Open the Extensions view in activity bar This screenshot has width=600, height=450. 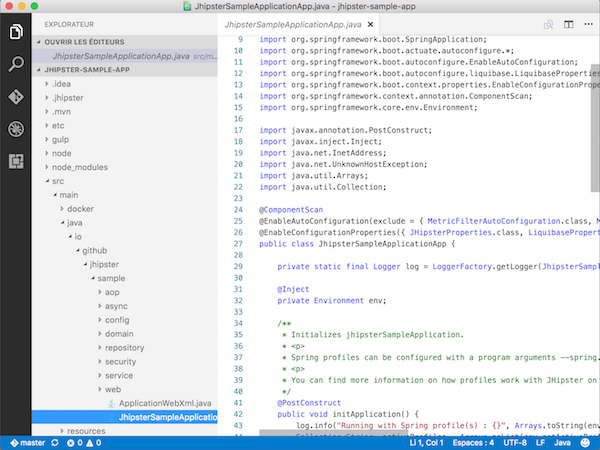(15, 160)
